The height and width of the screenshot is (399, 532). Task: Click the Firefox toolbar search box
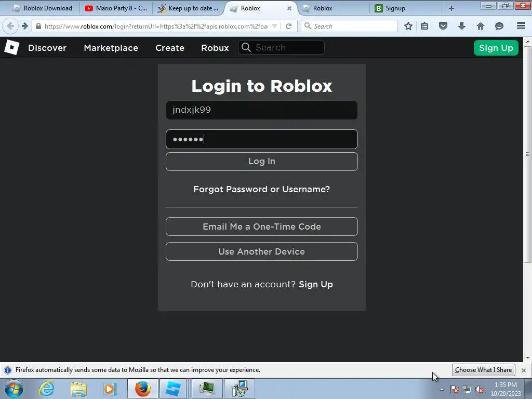[349, 26]
